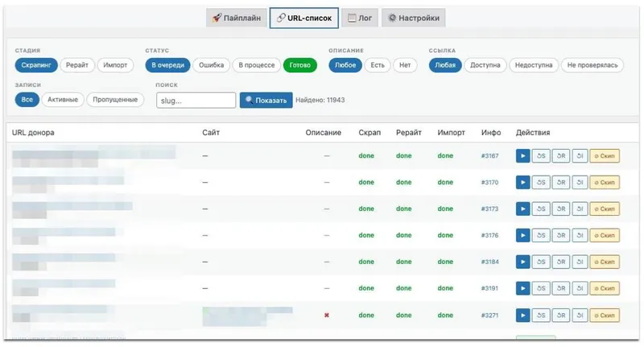The image size is (644, 347).
Task: Filter status by В процессе
Action: 257,65
